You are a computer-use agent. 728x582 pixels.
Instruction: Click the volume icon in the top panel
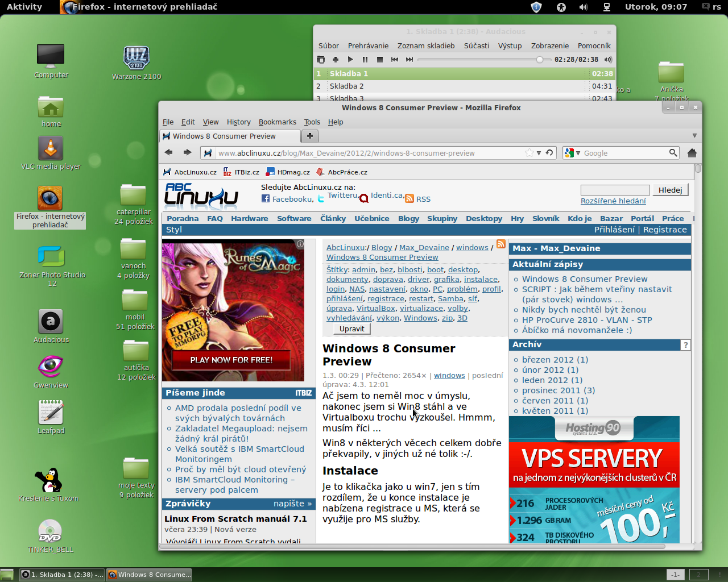(584, 7)
